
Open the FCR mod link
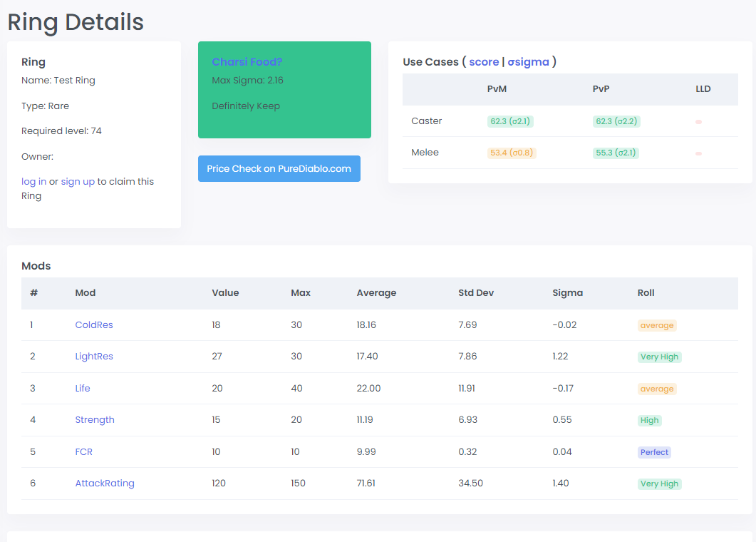[84, 452]
